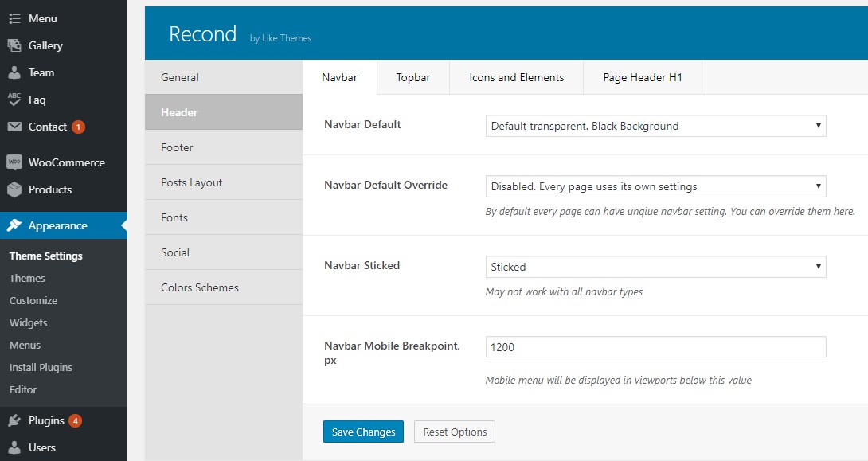Screen dimensions: 868x461
Task: Click the Navbar Mobile Breakpoint input field
Action: pyautogui.click(x=655, y=347)
